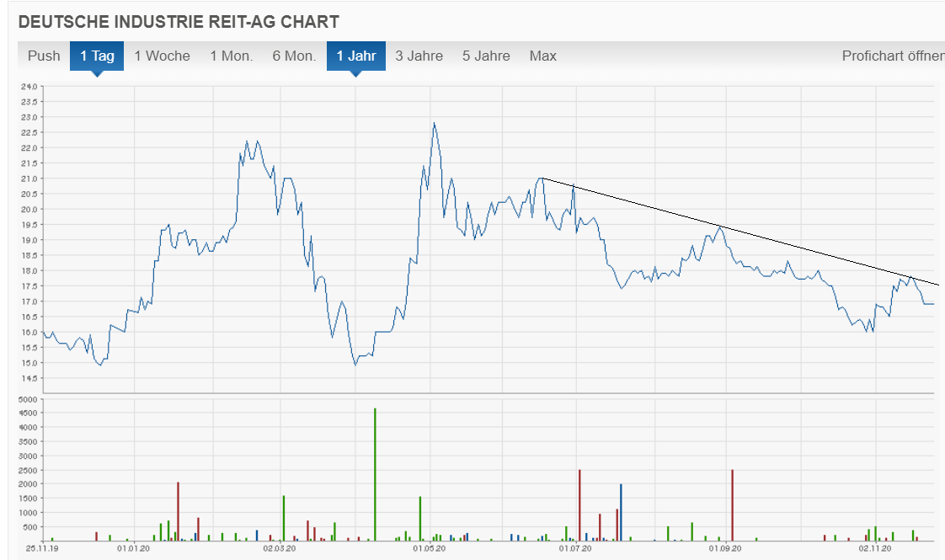Click the red volume bar near 01.09.20
The image size is (945, 560).
[x=733, y=504]
